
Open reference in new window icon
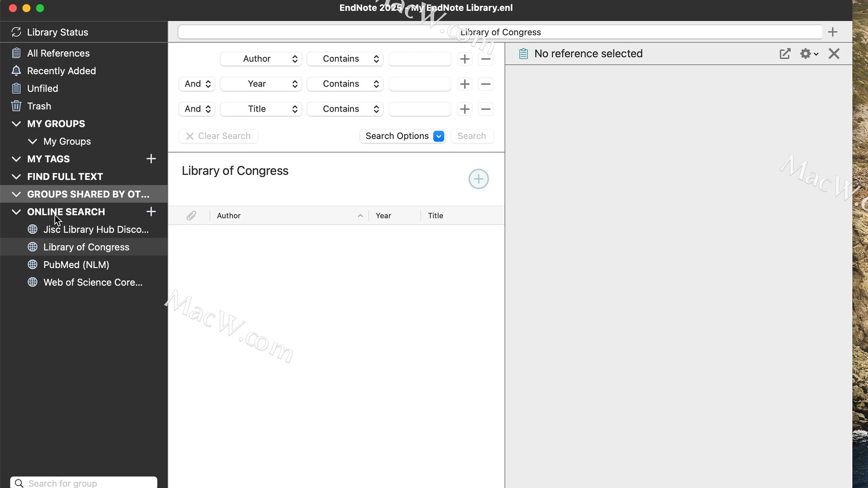(x=785, y=54)
